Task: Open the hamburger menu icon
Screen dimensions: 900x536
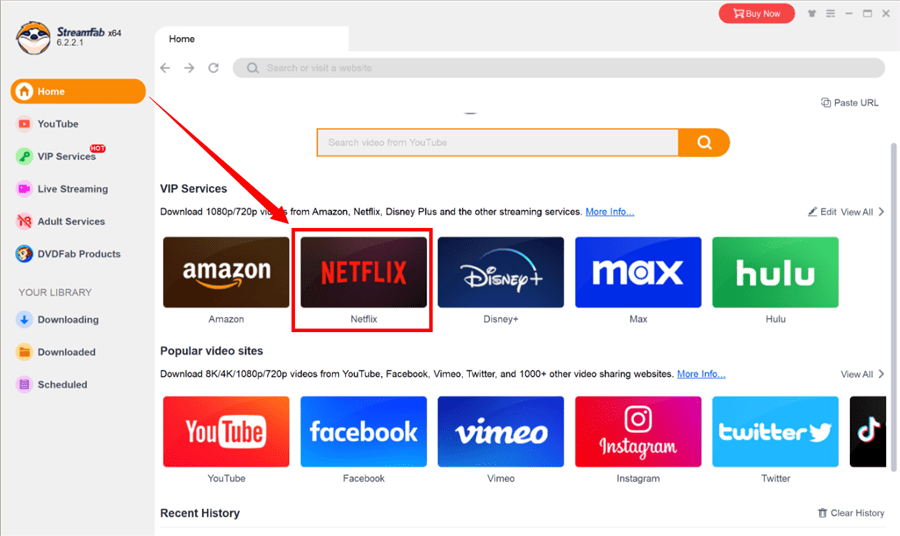Action: [831, 13]
